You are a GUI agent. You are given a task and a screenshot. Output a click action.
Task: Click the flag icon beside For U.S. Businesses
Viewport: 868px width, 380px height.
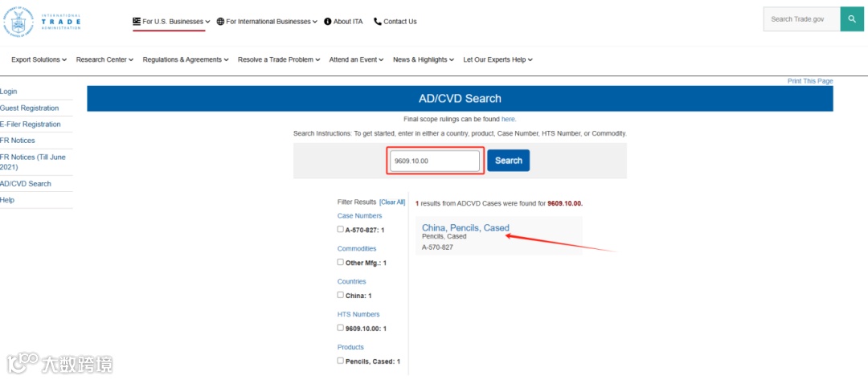136,22
